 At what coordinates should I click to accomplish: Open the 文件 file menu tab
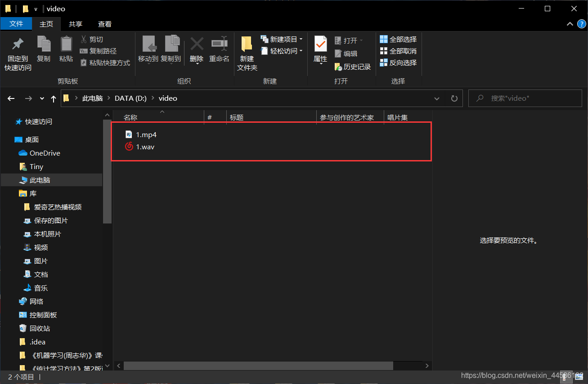(16, 24)
